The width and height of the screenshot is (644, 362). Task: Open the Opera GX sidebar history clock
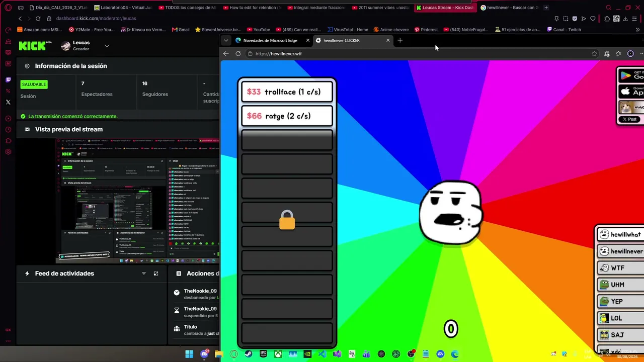click(8, 130)
